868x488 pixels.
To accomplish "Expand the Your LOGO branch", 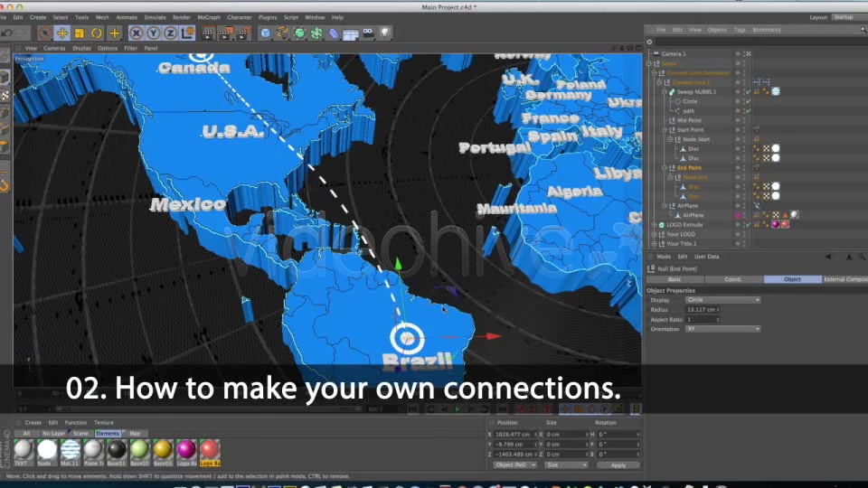I will click(654, 234).
